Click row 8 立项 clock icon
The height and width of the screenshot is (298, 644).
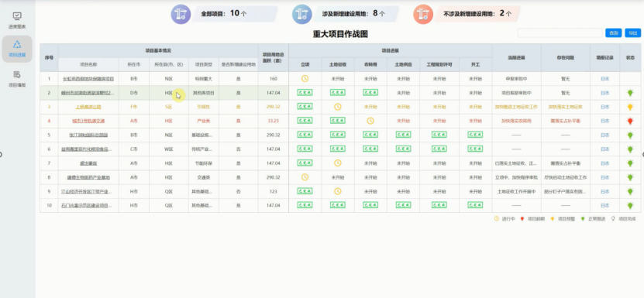(305, 177)
